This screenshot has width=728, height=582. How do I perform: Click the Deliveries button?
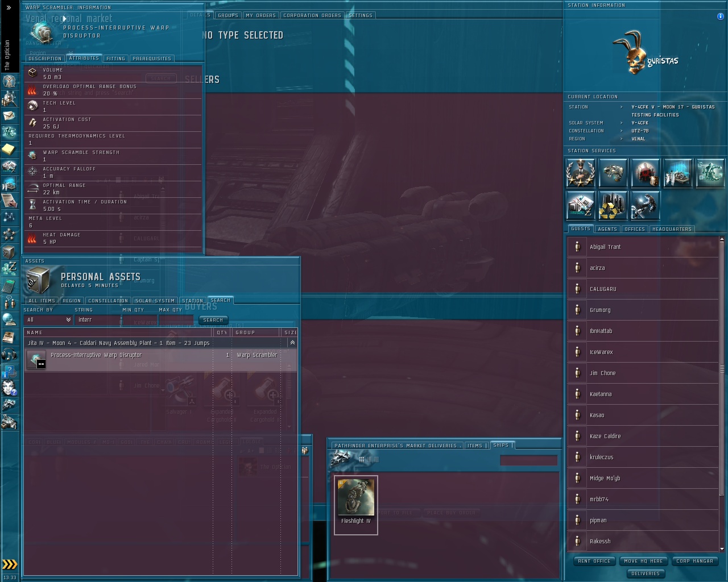[646, 573]
